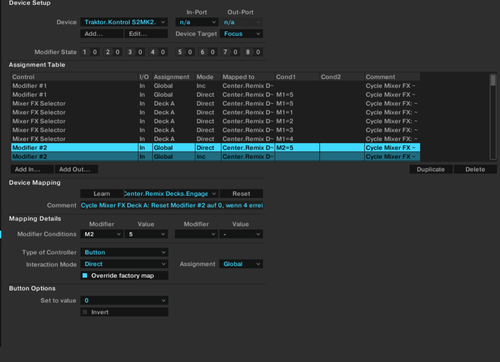
Task: Click Modifier State 1 value box
Action: [x=95, y=52]
